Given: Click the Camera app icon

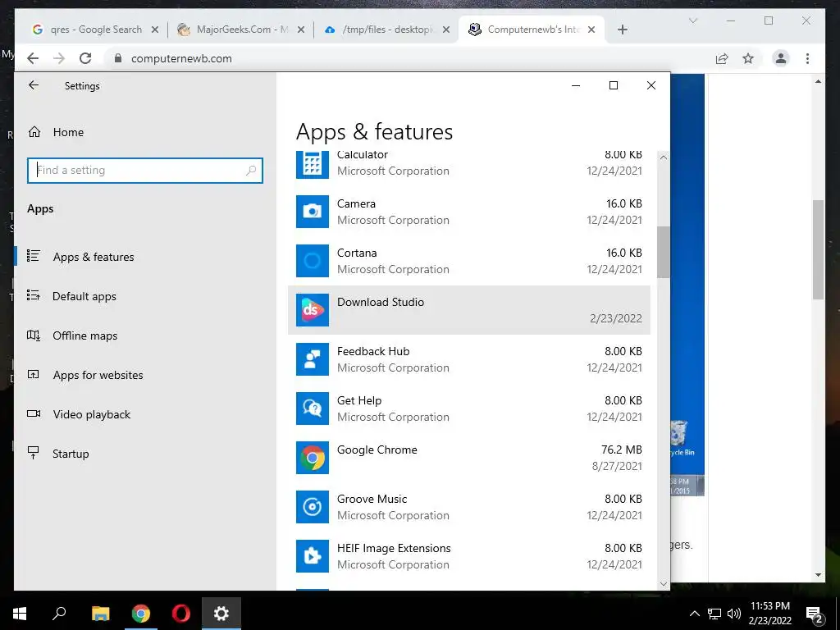Looking at the screenshot, I should coord(313,212).
